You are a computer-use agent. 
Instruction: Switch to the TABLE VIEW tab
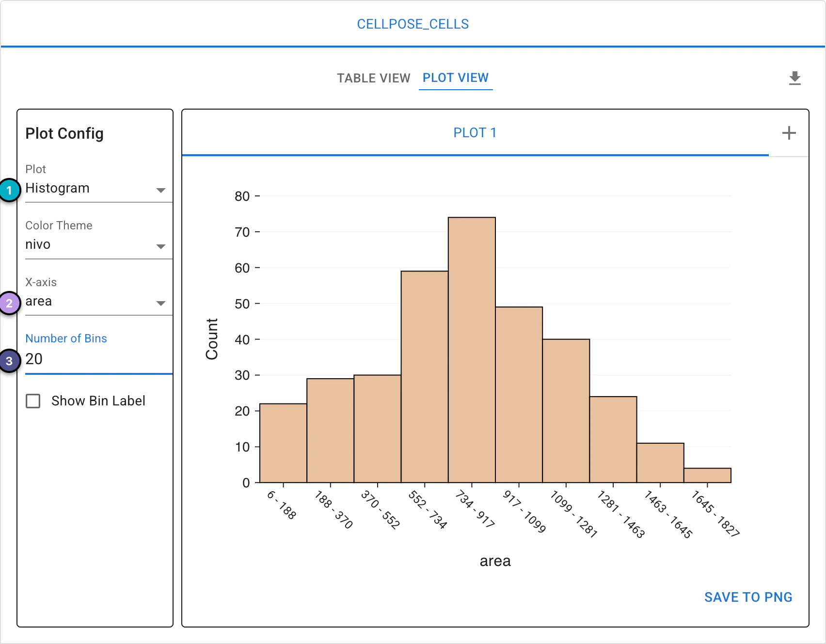pos(374,78)
